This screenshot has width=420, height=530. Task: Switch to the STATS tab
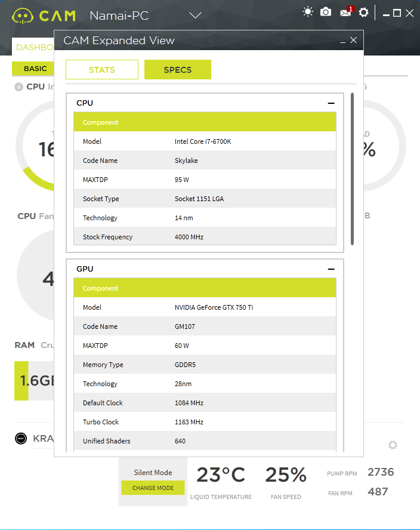pos(102,70)
